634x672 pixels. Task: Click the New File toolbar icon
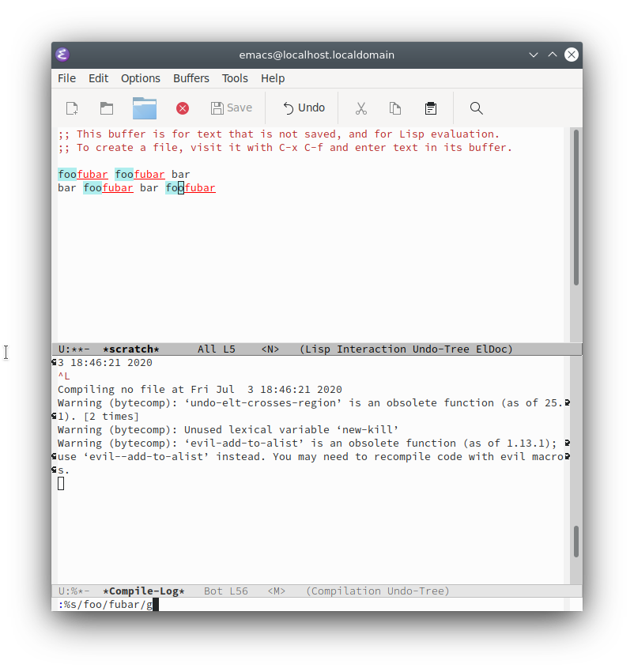point(72,108)
